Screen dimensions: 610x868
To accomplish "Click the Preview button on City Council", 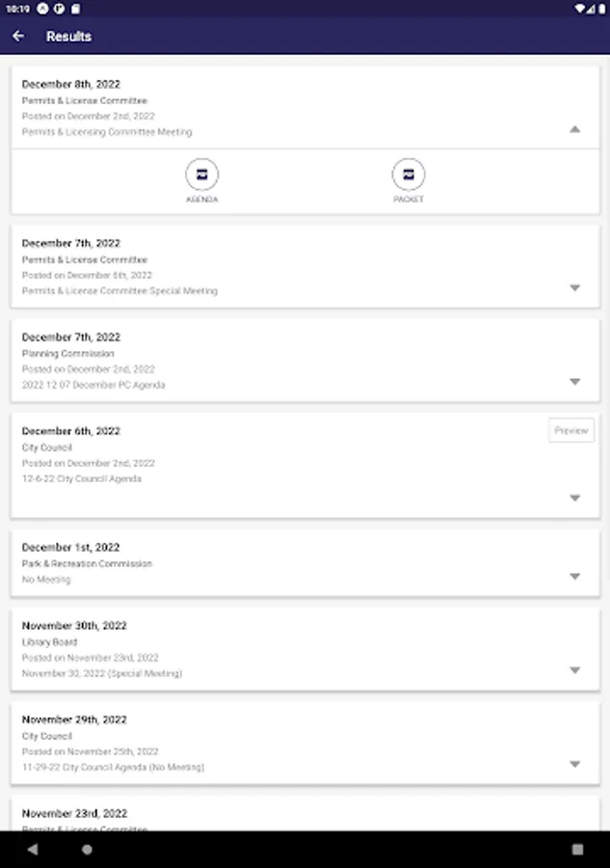I will pos(571,431).
